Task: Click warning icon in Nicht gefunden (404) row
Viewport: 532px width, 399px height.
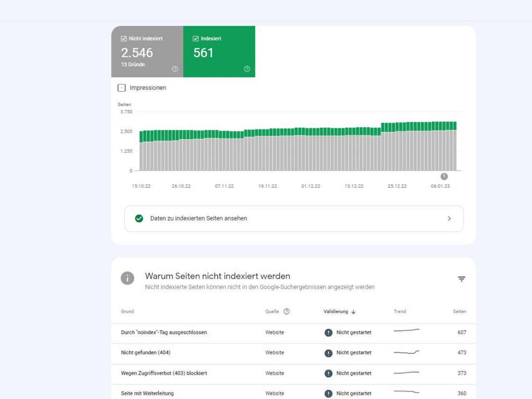Action: point(329,353)
